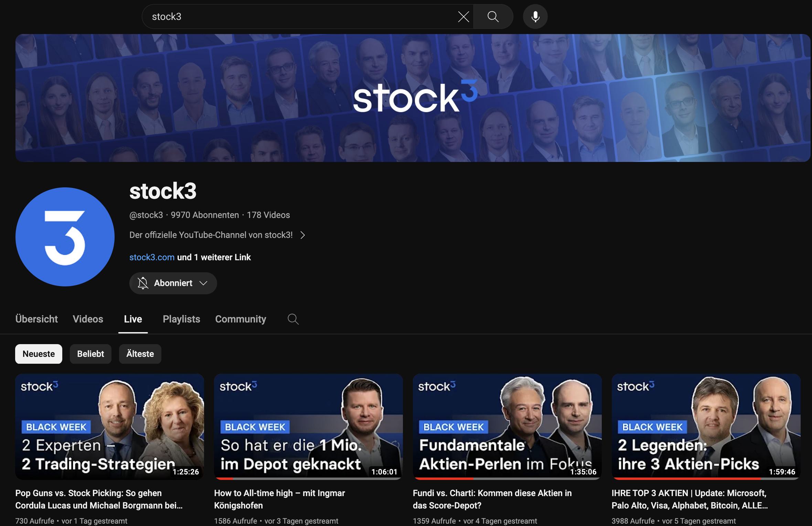The image size is (812, 526).
Task: Clear the search field with the X icon
Action: click(x=463, y=17)
